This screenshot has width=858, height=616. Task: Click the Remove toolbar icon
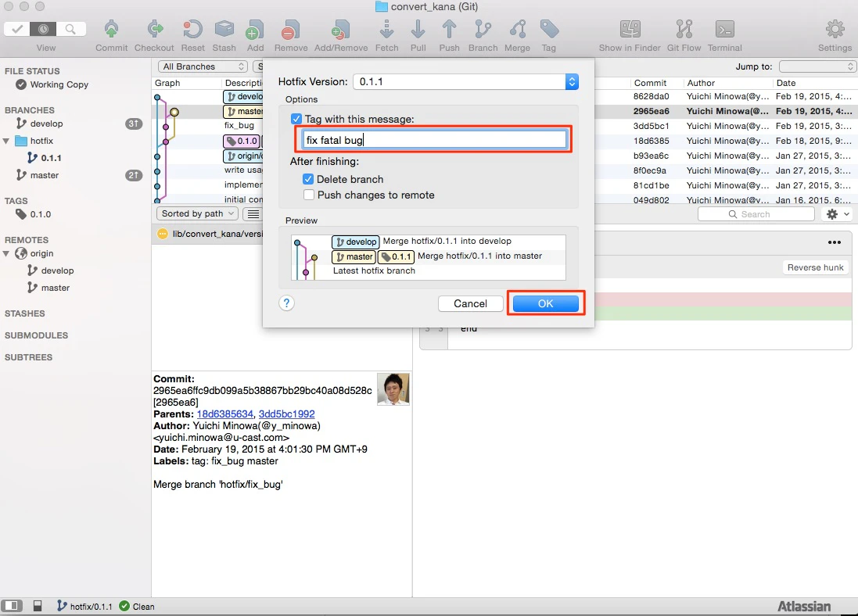coord(290,30)
